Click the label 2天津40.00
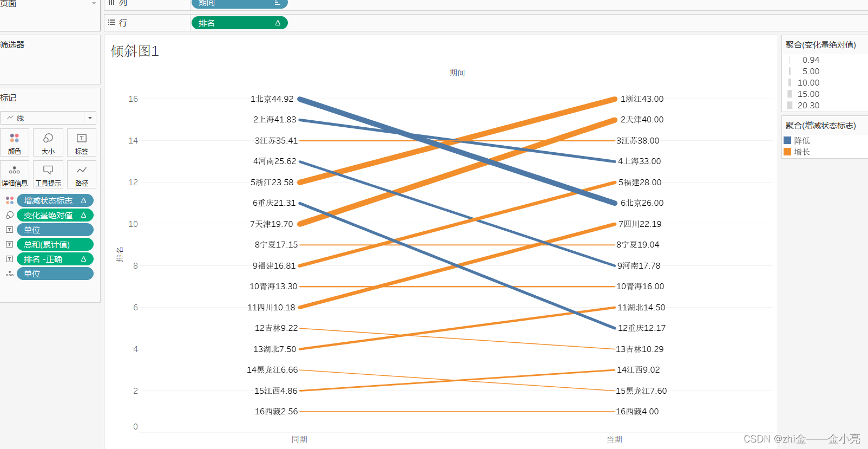 [642, 120]
